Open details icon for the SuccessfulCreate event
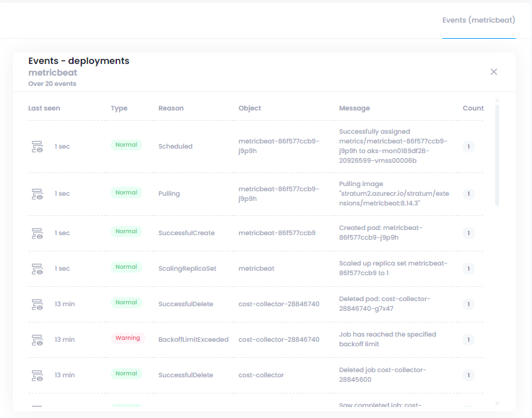This screenshot has height=418, width=532. 37,233
